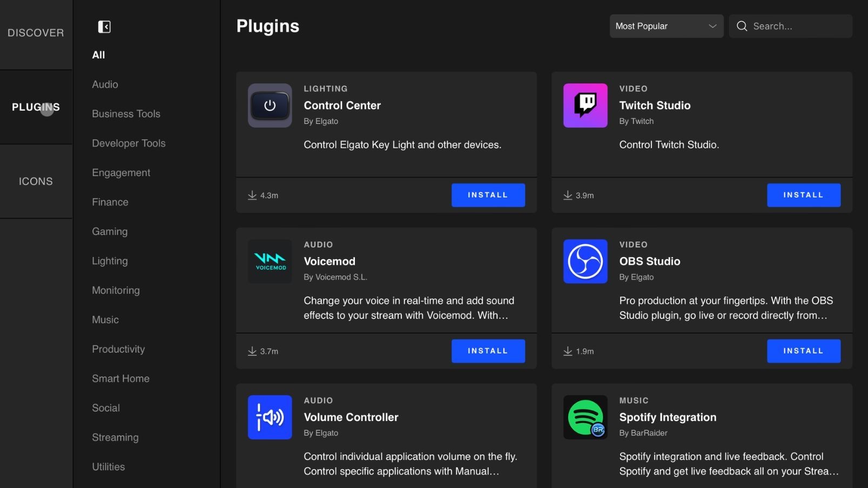Open the Control Center power icon
The height and width of the screenshot is (488, 868).
[x=270, y=105]
